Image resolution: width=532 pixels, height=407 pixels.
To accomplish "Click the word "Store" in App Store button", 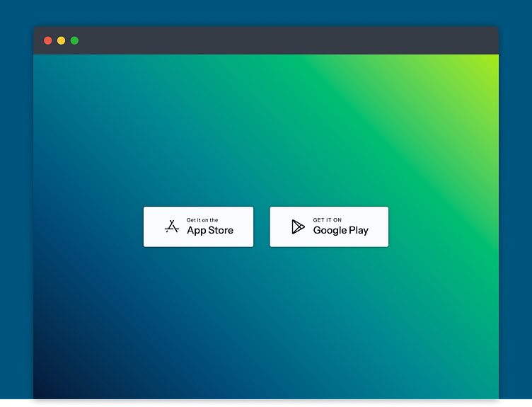I will click(x=221, y=230).
